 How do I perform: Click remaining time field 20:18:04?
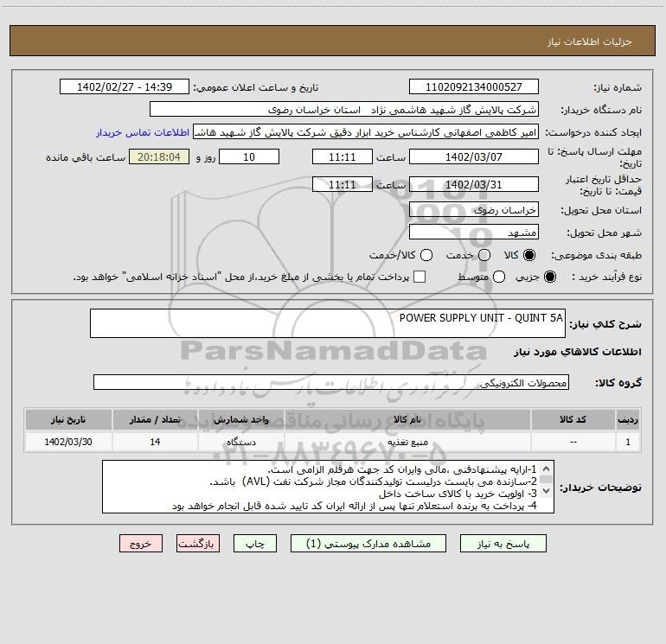[x=159, y=156]
